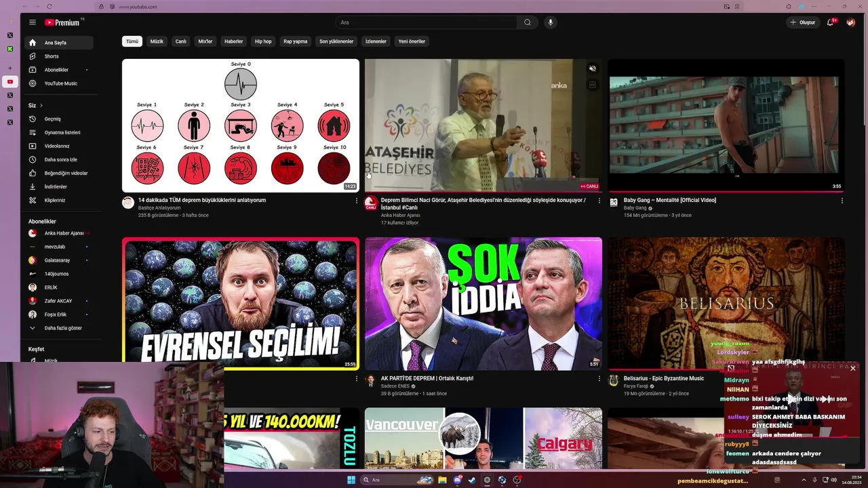Open Geçmiş history in sidebar
The image size is (868, 488).
click(x=59, y=119)
